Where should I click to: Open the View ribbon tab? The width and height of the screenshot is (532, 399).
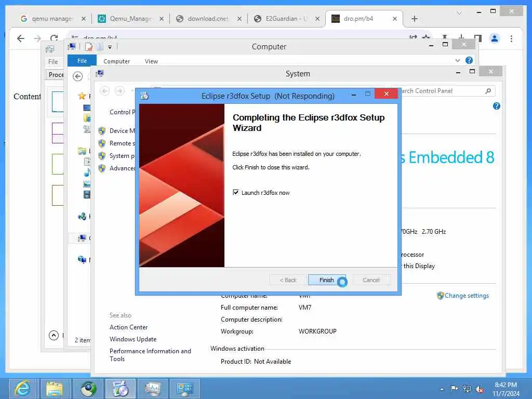click(151, 61)
